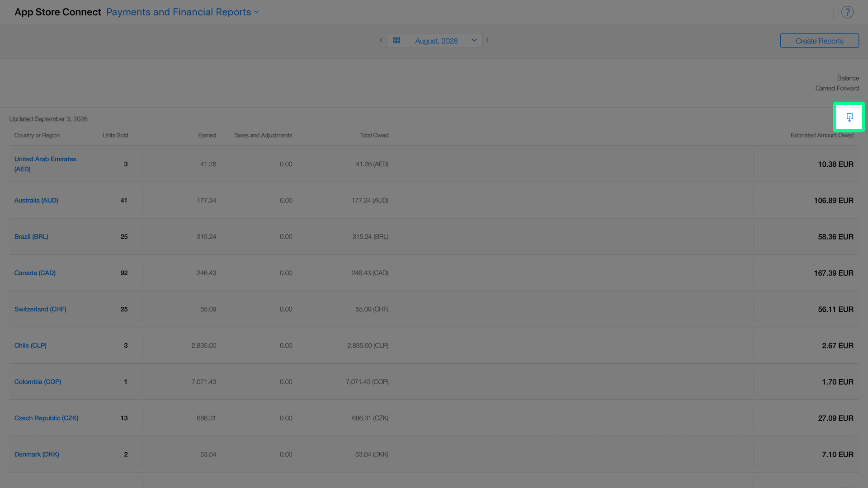
Task: Click the calendar grid icon
Action: pos(396,40)
